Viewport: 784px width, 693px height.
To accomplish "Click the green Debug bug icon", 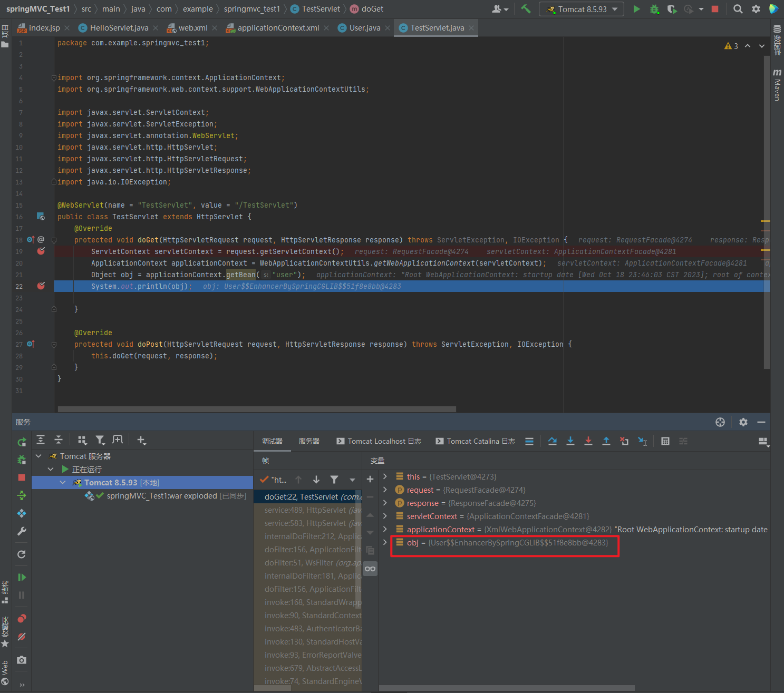I will pos(654,9).
